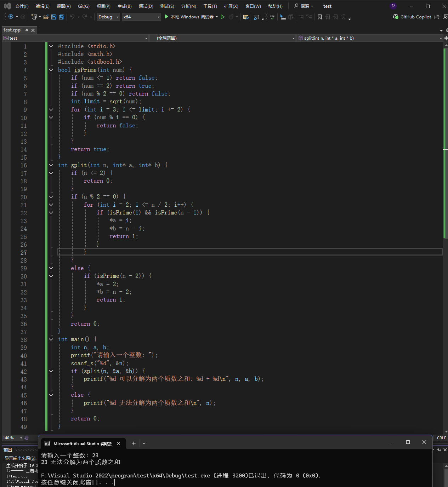Viewport: 448px width, 487px height.
Task: Click the Visual Studio logo icon
Action: (x=7, y=6)
